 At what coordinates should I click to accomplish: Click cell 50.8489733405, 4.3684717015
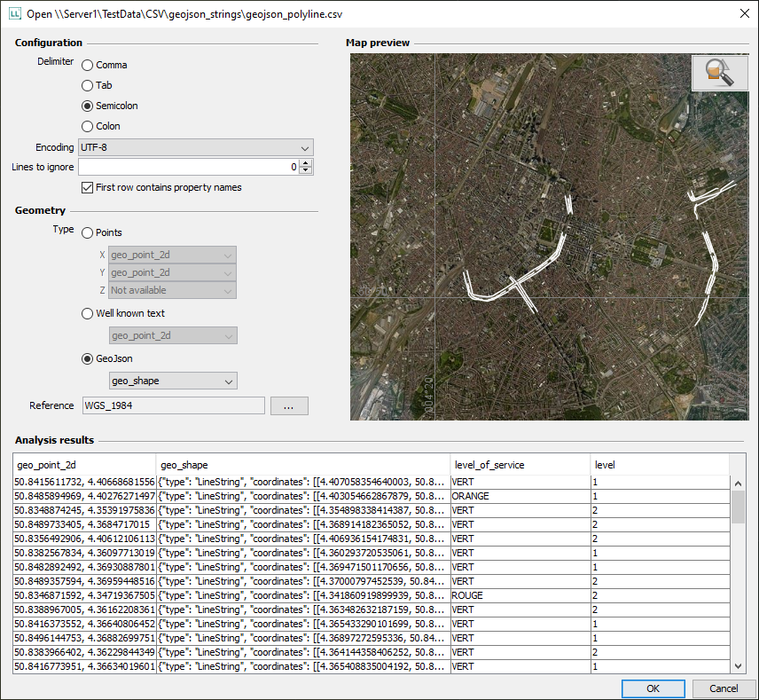tap(84, 524)
